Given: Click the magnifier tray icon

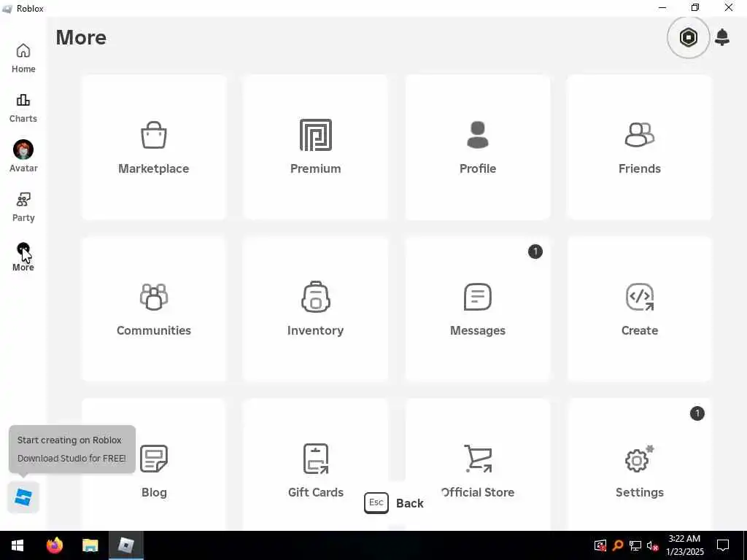Looking at the screenshot, I should [618, 545].
